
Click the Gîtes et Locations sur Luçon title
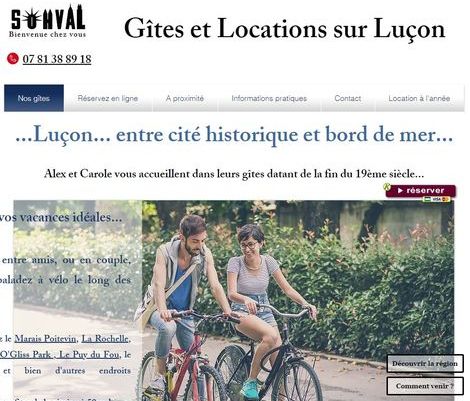tap(285, 29)
